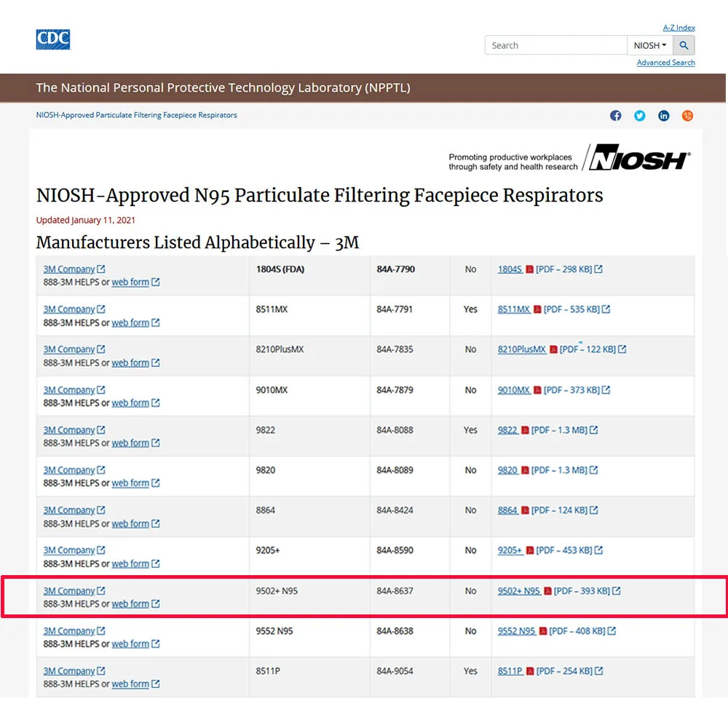
Task: Open the CDC logo homepage
Action: pyautogui.click(x=53, y=39)
